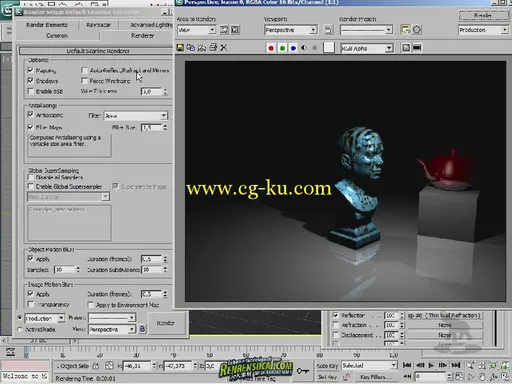Click the Zoom Extents All icon

[505, 365]
